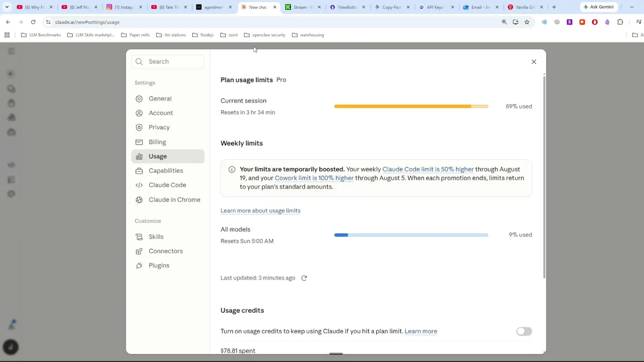Click the zoom magnifier icon in address bar
644x362 pixels.
coord(504,22)
